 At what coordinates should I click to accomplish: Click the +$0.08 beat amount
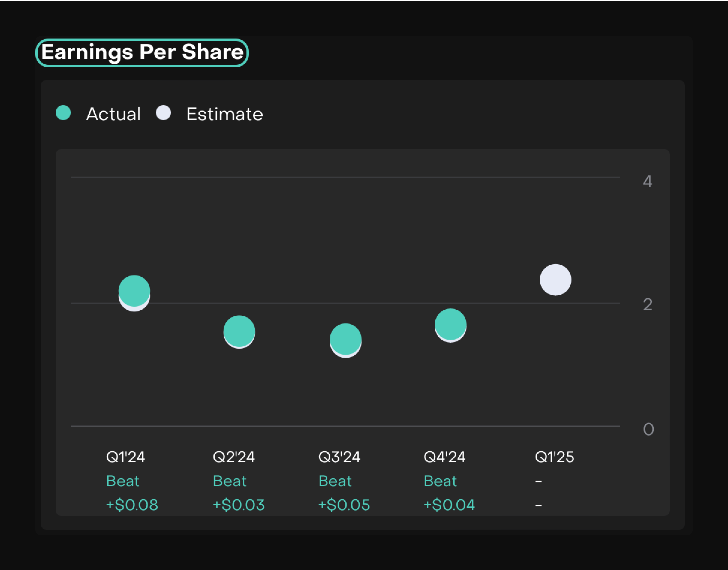click(132, 505)
